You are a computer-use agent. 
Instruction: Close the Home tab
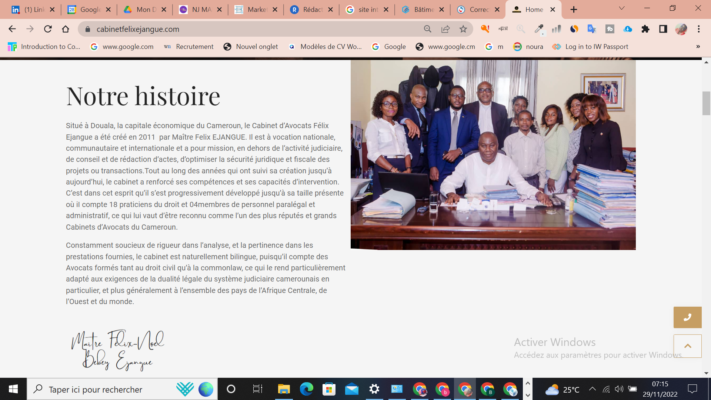(553, 10)
